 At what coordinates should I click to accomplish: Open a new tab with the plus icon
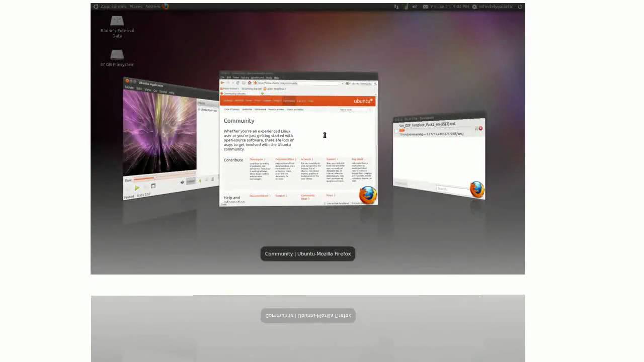coord(263,94)
